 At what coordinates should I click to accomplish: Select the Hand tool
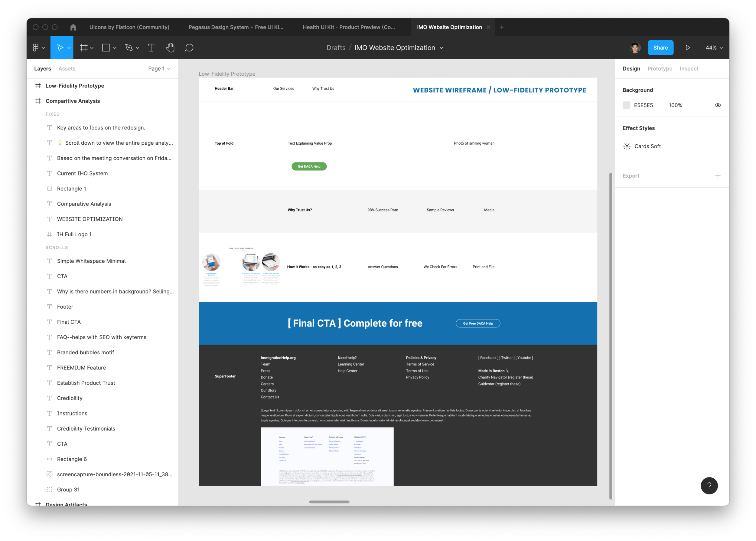170,48
